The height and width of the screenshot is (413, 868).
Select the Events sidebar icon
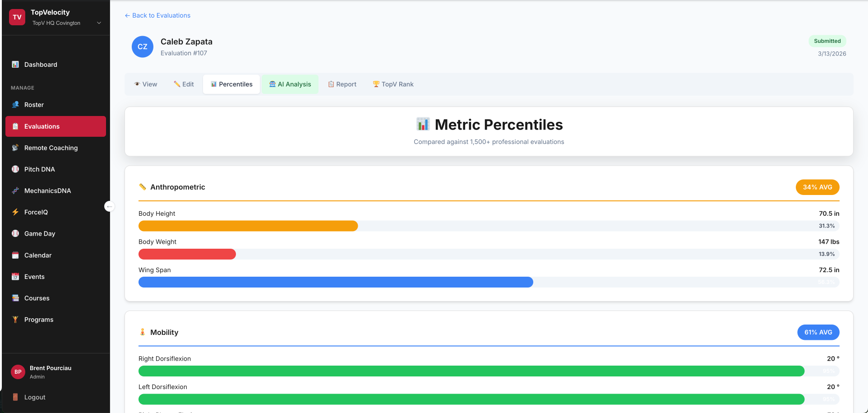tap(15, 276)
